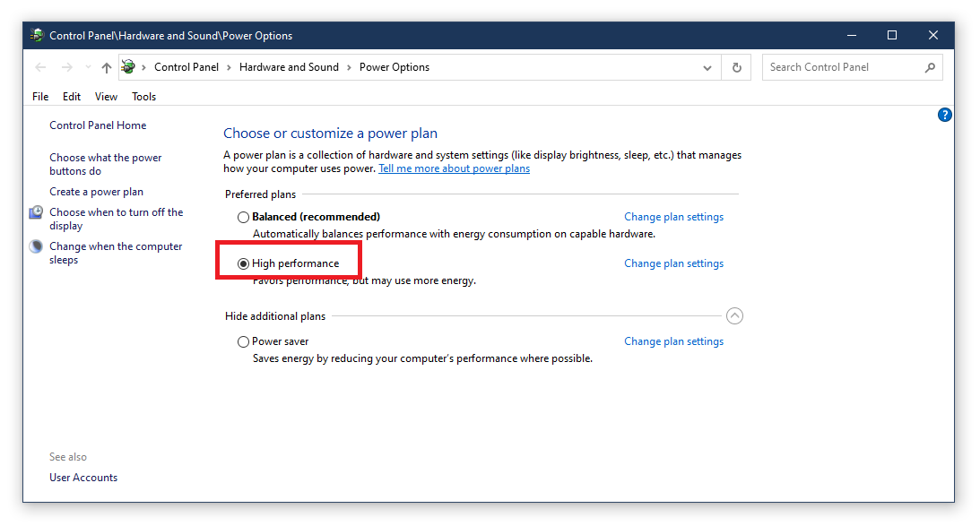Screen dimensions: 980x526
Task: Go forward with the Forward arrow
Action: click(67, 67)
